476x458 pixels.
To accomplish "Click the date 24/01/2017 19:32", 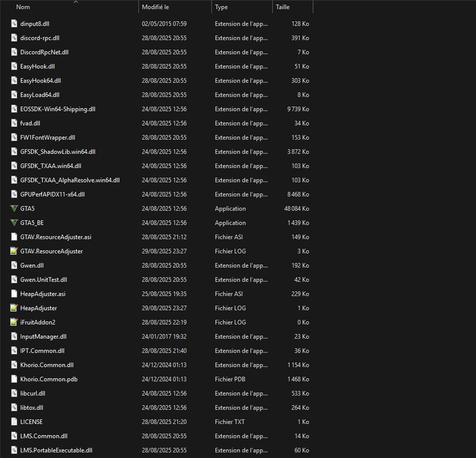I will click(164, 336).
